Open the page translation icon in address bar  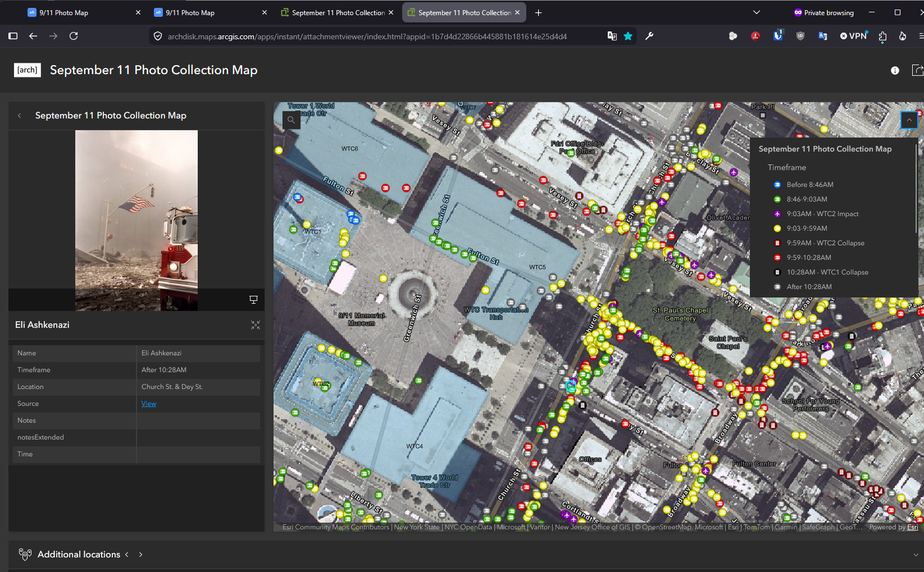click(x=612, y=36)
